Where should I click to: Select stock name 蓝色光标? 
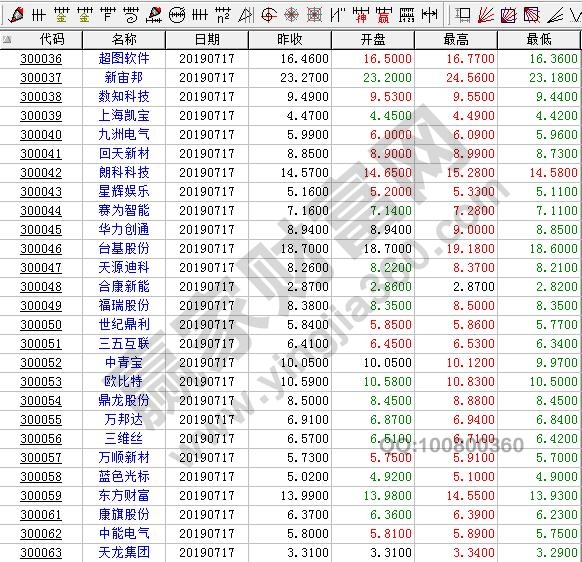coord(124,476)
